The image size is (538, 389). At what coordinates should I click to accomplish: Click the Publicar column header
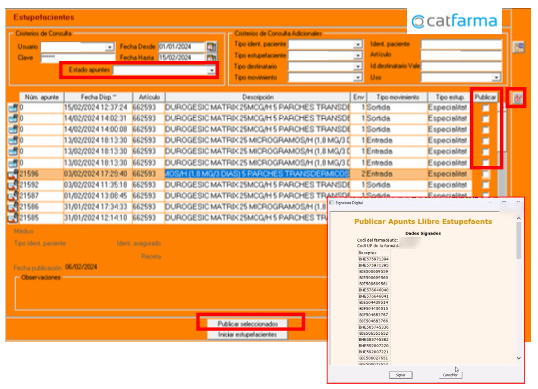pos(485,97)
